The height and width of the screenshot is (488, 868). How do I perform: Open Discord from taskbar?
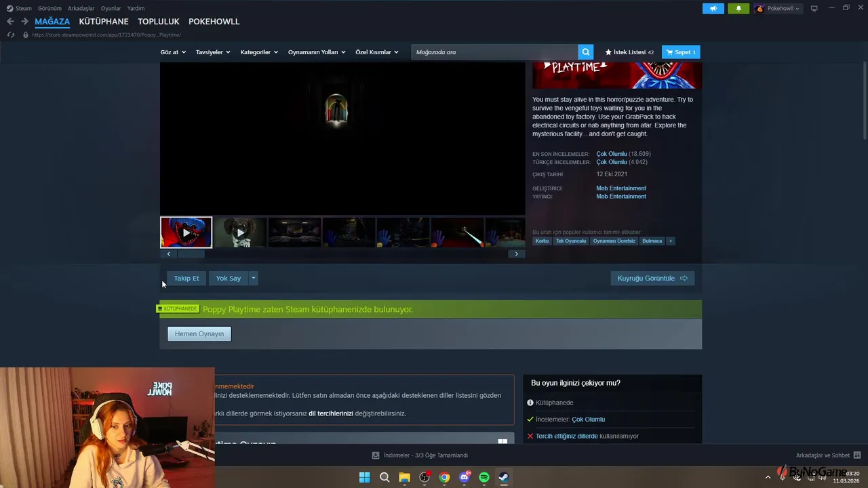click(x=465, y=477)
